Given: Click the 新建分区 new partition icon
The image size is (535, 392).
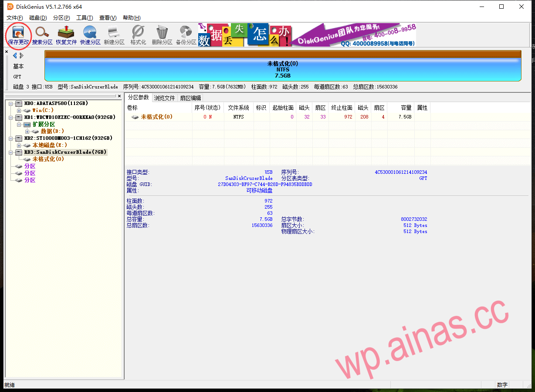Looking at the screenshot, I should coord(114,35).
